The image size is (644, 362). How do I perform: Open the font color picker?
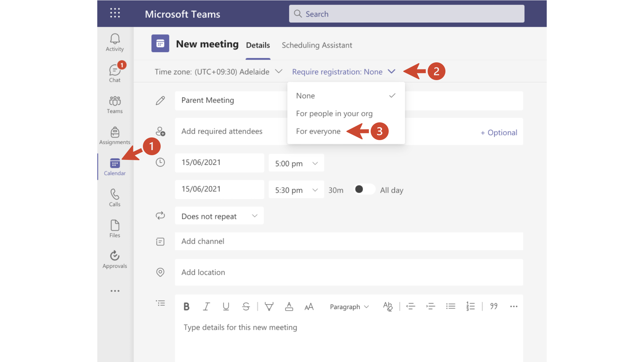pyautogui.click(x=289, y=306)
